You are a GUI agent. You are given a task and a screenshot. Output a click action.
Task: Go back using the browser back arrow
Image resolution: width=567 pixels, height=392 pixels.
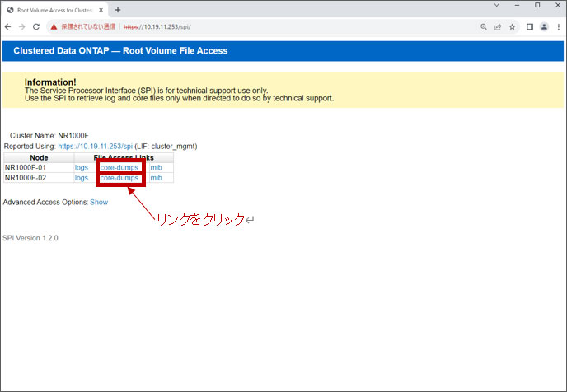tap(8, 26)
